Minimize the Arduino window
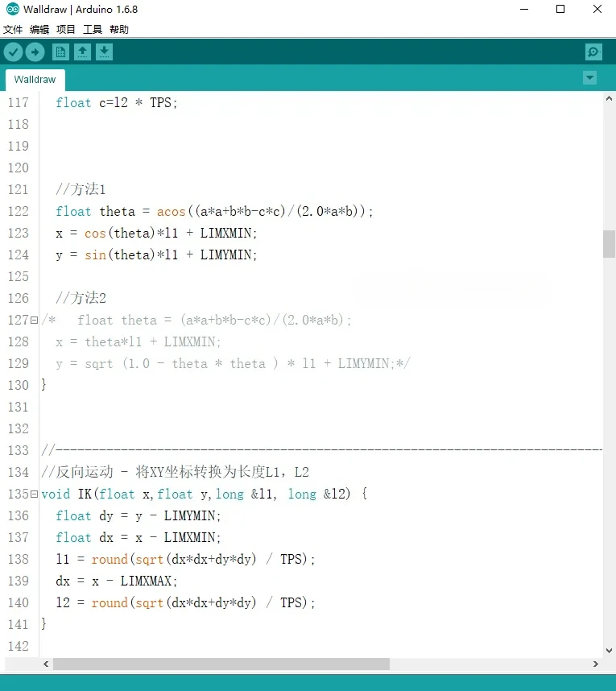Image resolution: width=616 pixels, height=691 pixels. click(524, 9)
